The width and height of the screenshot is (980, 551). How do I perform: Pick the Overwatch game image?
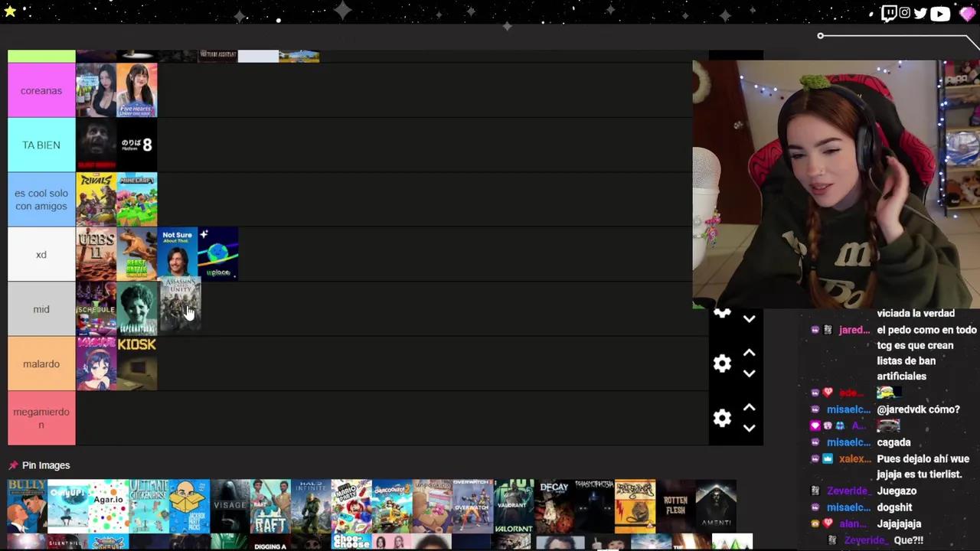coord(473,507)
